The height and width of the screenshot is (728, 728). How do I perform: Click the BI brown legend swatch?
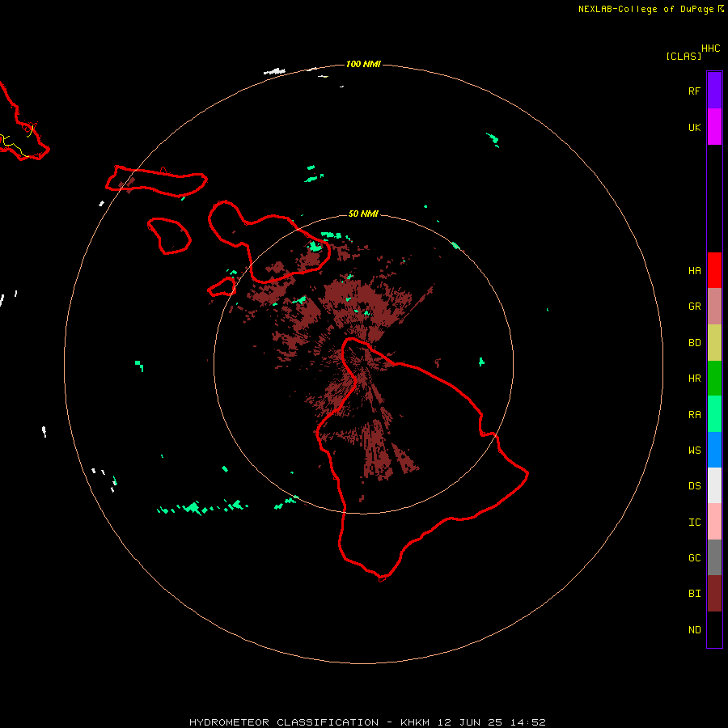pyautogui.click(x=714, y=594)
